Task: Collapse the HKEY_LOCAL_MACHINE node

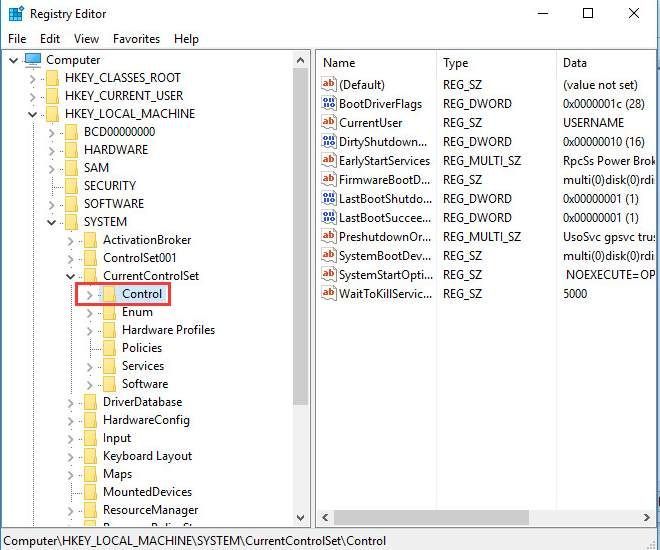Action: click(32, 114)
